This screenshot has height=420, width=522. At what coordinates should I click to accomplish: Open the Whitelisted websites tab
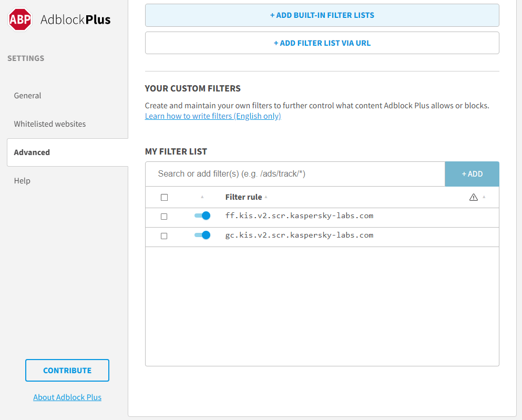(50, 124)
